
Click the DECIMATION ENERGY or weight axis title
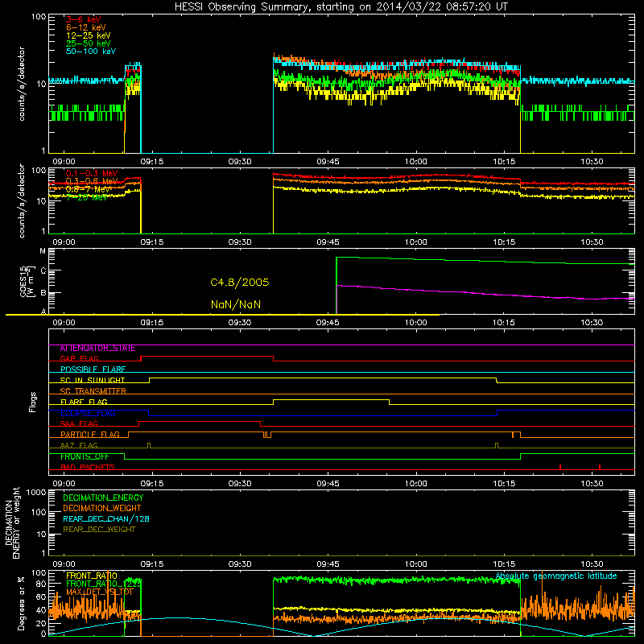tap(12, 522)
